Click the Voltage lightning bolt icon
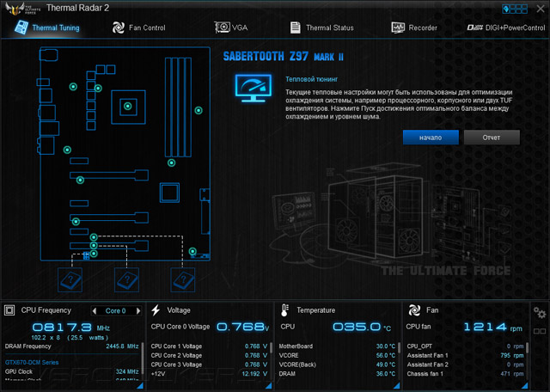This screenshot has height=392, width=550. click(156, 310)
